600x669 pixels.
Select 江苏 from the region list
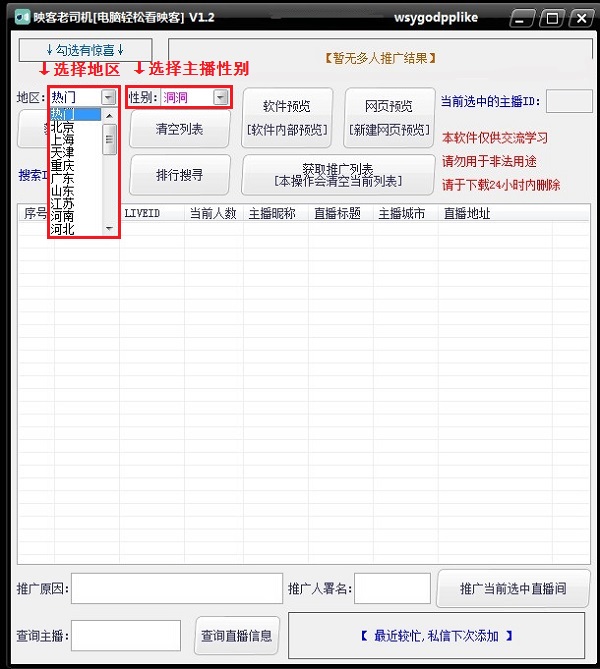76,204
